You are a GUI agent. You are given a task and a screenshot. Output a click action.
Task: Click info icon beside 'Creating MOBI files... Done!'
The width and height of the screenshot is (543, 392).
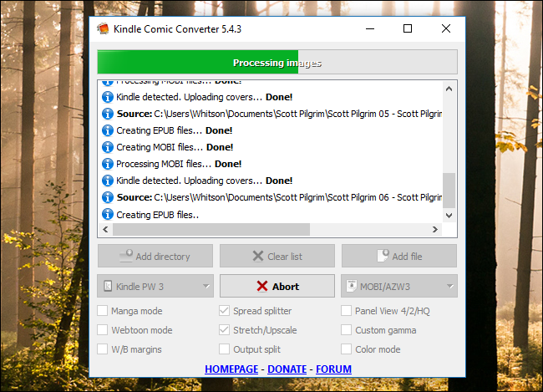click(x=108, y=147)
